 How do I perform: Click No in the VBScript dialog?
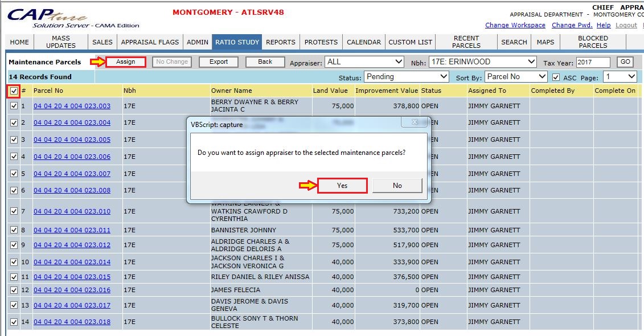[x=397, y=186]
